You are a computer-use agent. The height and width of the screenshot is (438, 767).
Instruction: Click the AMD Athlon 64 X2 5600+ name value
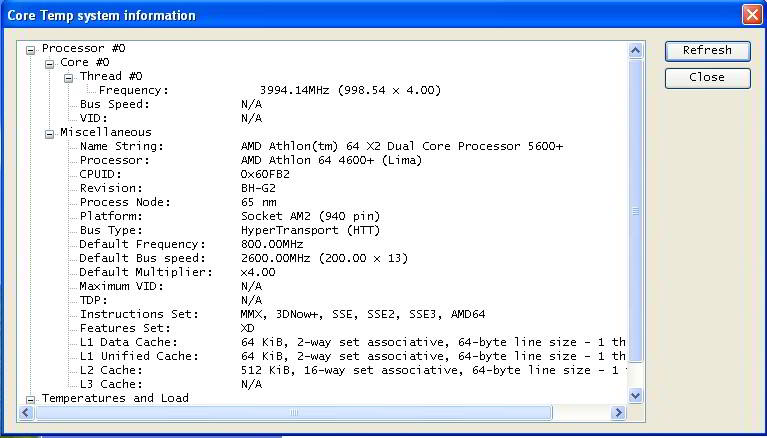coord(402,146)
